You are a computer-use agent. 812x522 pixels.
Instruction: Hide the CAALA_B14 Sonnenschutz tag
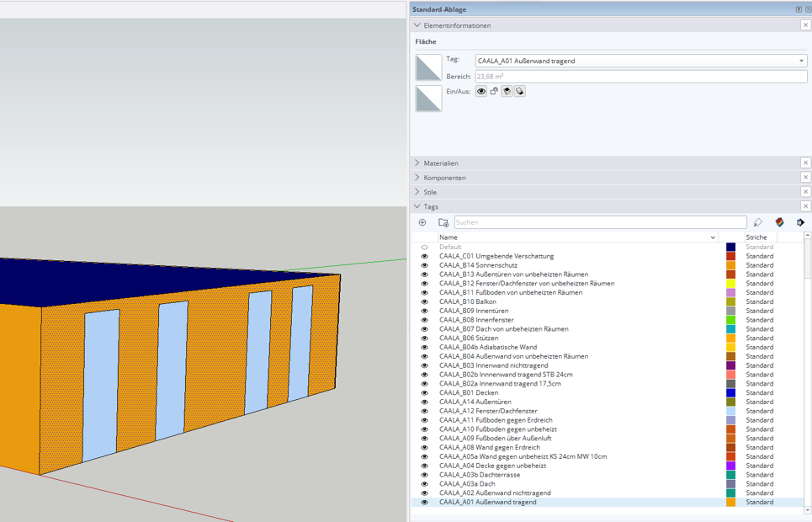coord(424,265)
